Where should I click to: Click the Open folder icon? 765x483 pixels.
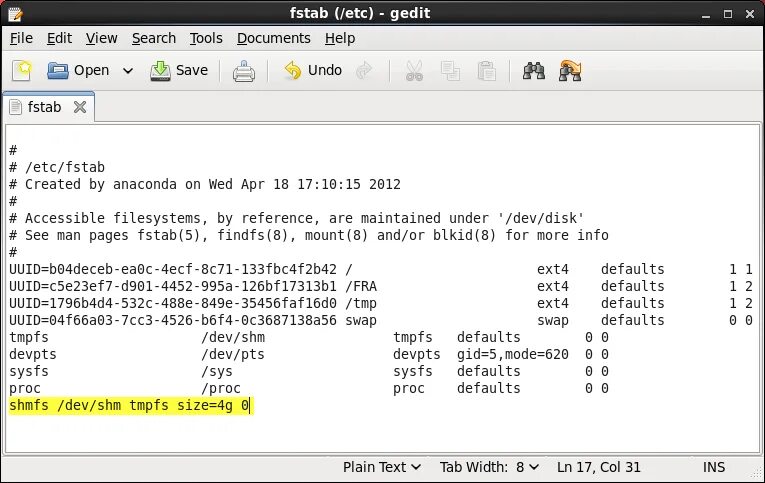click(x=58, y=71)
